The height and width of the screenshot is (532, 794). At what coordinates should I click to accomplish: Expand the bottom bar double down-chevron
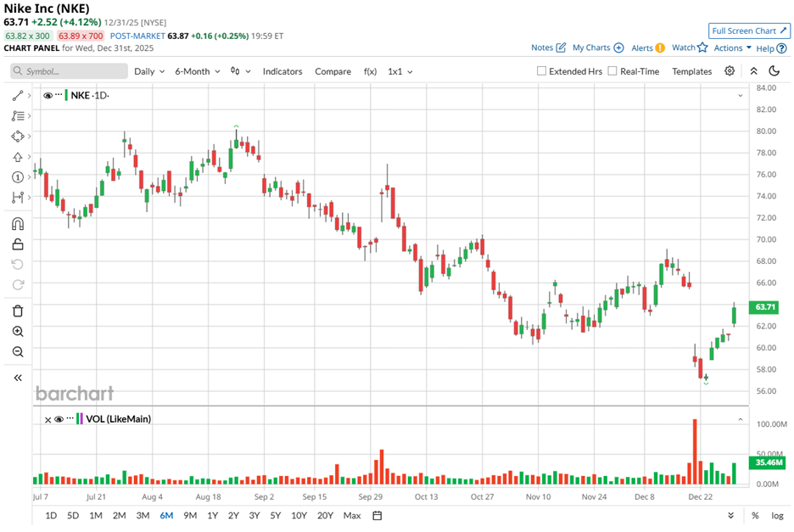point(730,515)
